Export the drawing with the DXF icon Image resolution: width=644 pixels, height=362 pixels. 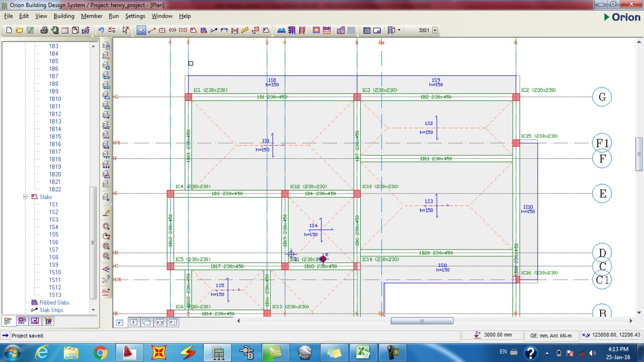point(86,30)
